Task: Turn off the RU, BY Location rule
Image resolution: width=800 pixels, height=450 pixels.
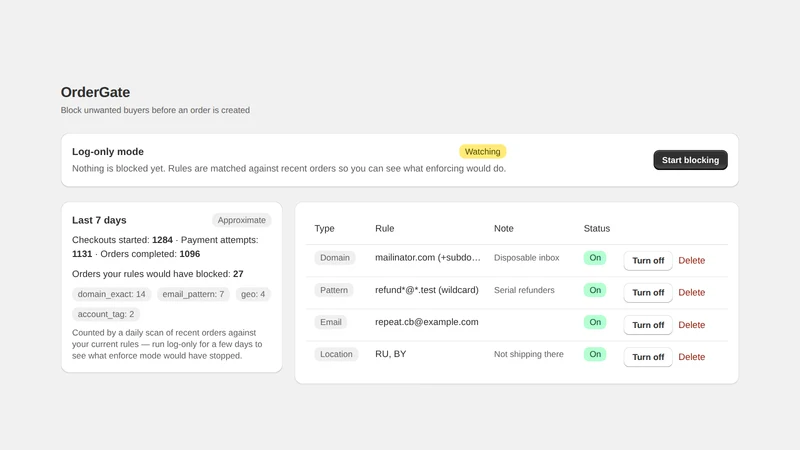Action: click(x=648, y=357)
